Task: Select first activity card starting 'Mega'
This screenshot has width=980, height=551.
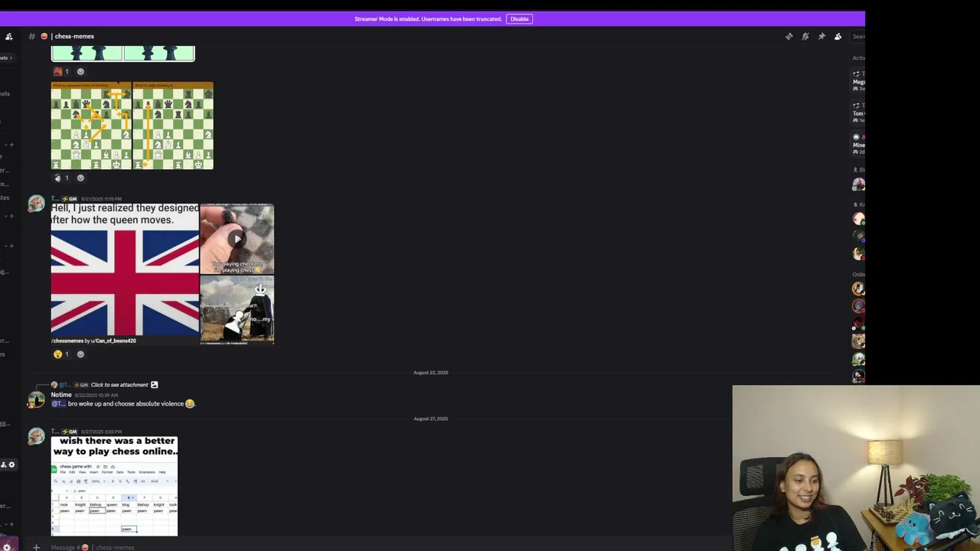Action: click(x=859, y=80)
